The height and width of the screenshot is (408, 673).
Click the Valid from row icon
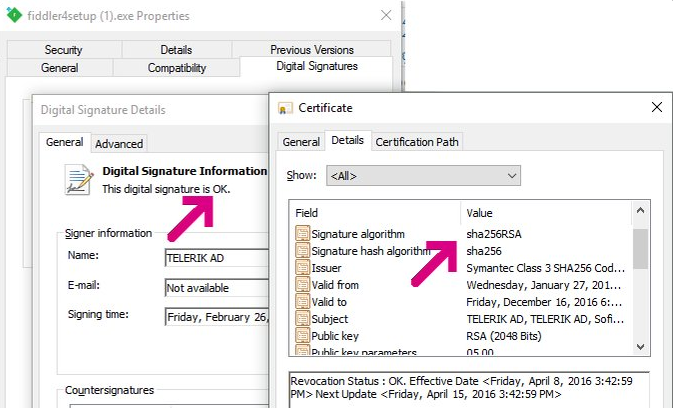[x=302, y=285]
